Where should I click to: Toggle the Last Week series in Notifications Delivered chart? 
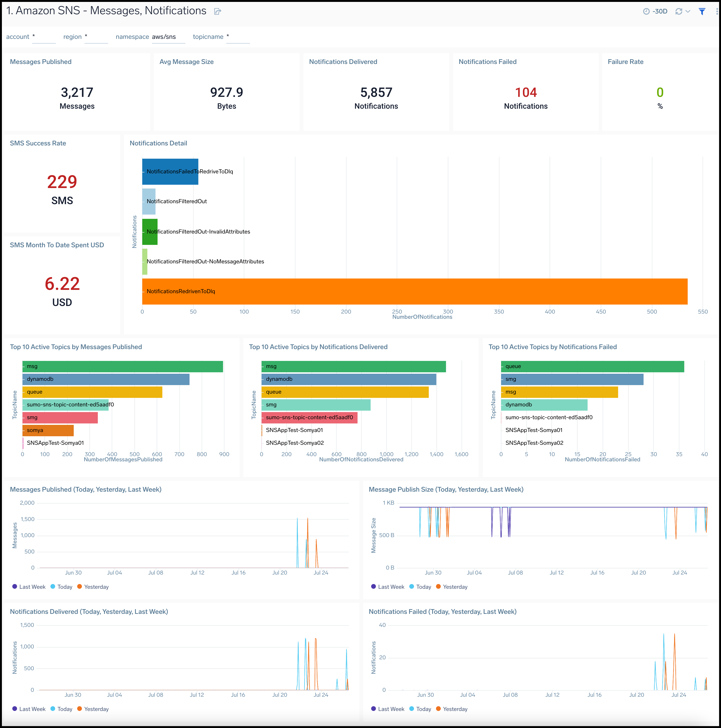click(15, 709)
